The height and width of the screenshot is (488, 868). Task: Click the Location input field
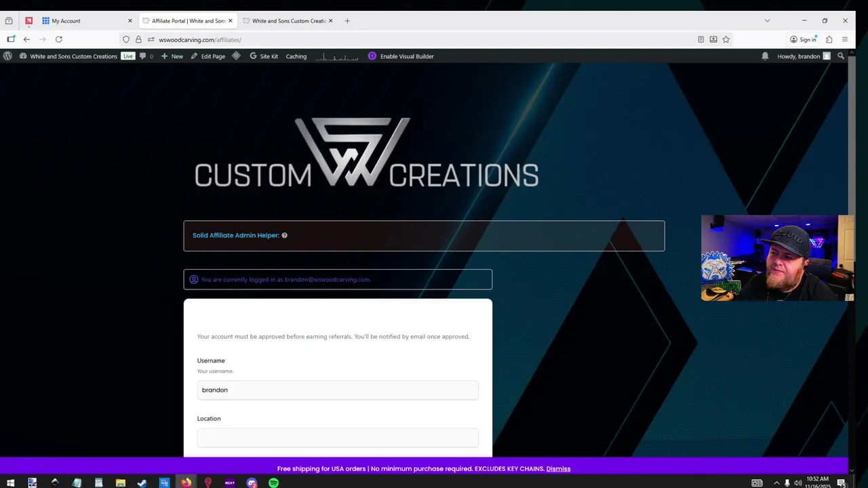click(338, 438)
